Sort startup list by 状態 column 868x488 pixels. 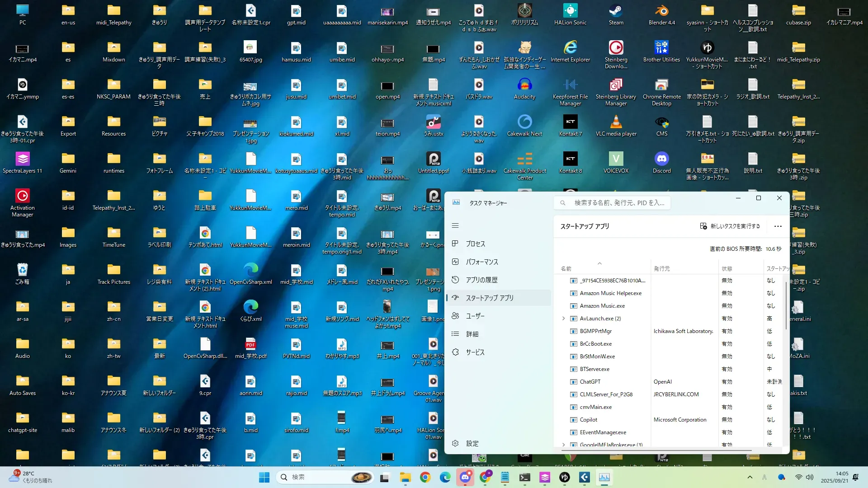[726, 268]
